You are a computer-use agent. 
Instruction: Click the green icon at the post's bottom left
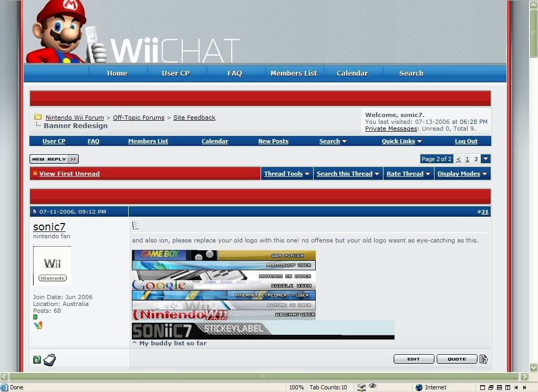(37, 359)
